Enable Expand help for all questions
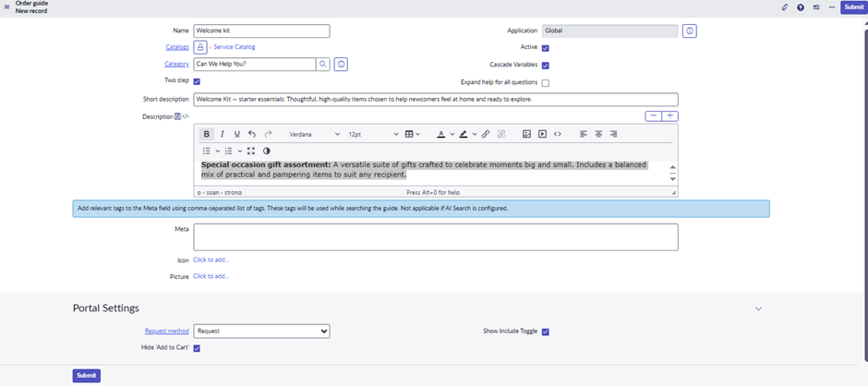868x386 pixels. 546,83
